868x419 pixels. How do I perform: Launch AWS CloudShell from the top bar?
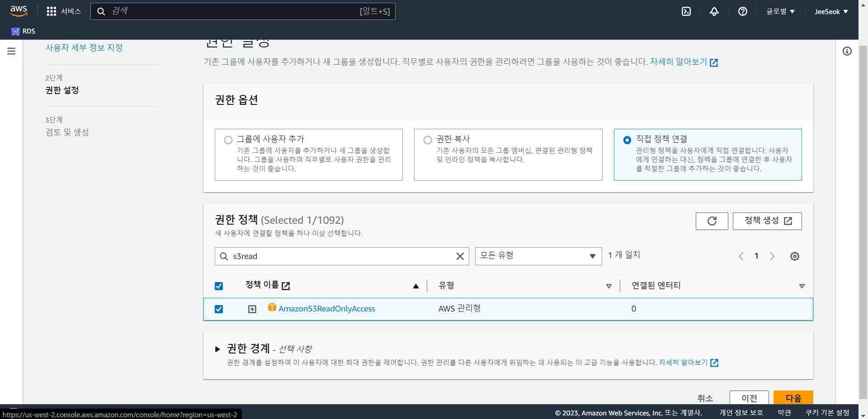pos(686,11)
